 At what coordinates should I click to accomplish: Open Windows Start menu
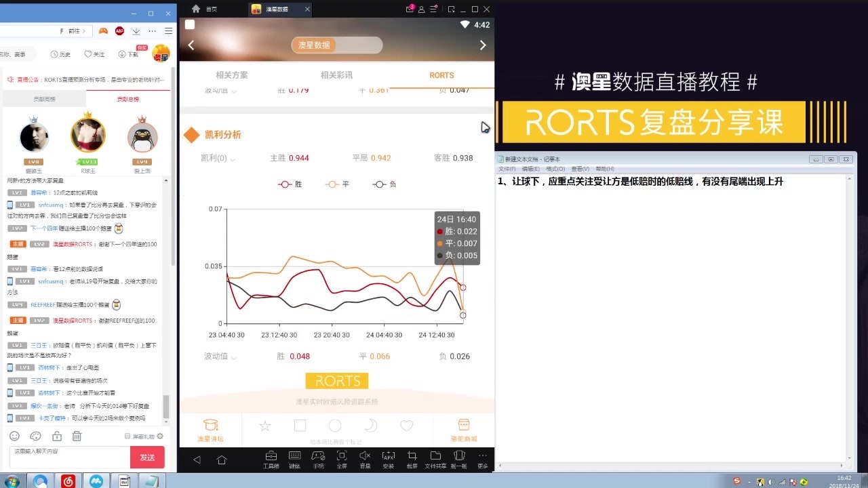coord(13,481)
